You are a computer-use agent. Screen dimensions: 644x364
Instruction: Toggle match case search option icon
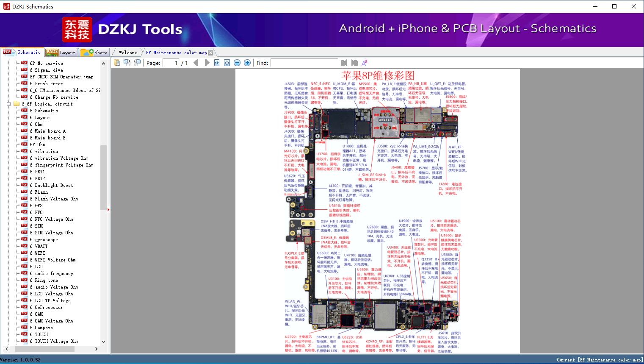tap(364, 63)
